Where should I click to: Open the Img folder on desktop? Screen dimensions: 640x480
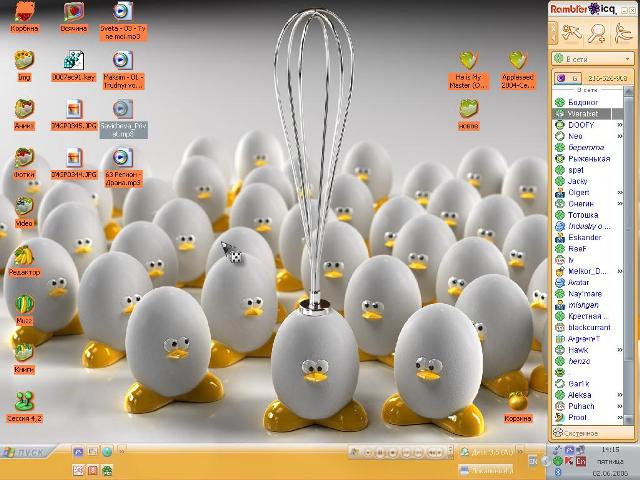coord(24,66)
